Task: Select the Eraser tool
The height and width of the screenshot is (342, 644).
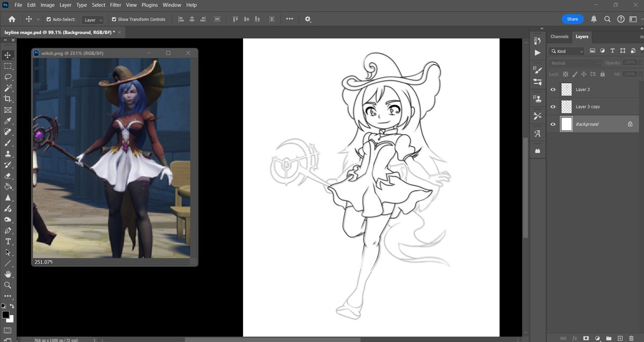Action: pyautogui.click(x=8, y=176)
